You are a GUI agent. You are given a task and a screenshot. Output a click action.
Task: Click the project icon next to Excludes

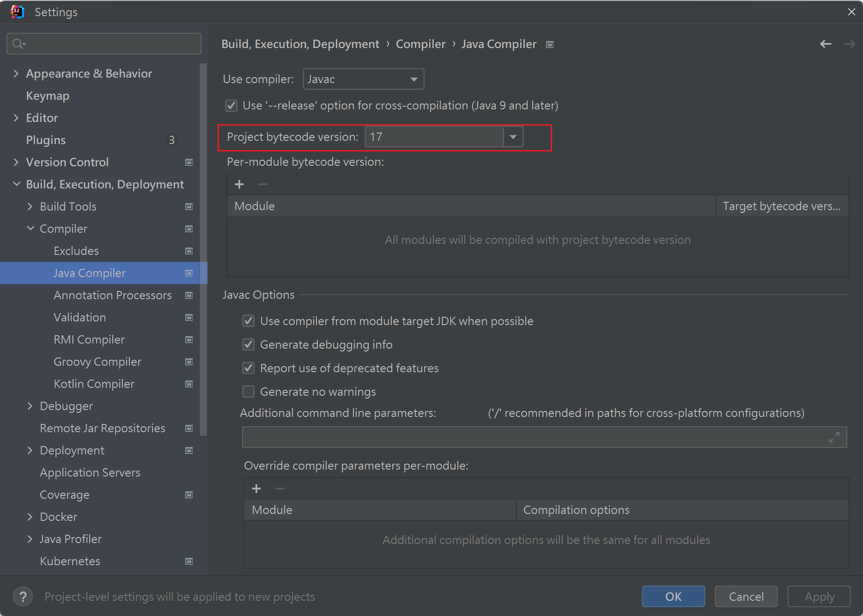tap(189, 251)
